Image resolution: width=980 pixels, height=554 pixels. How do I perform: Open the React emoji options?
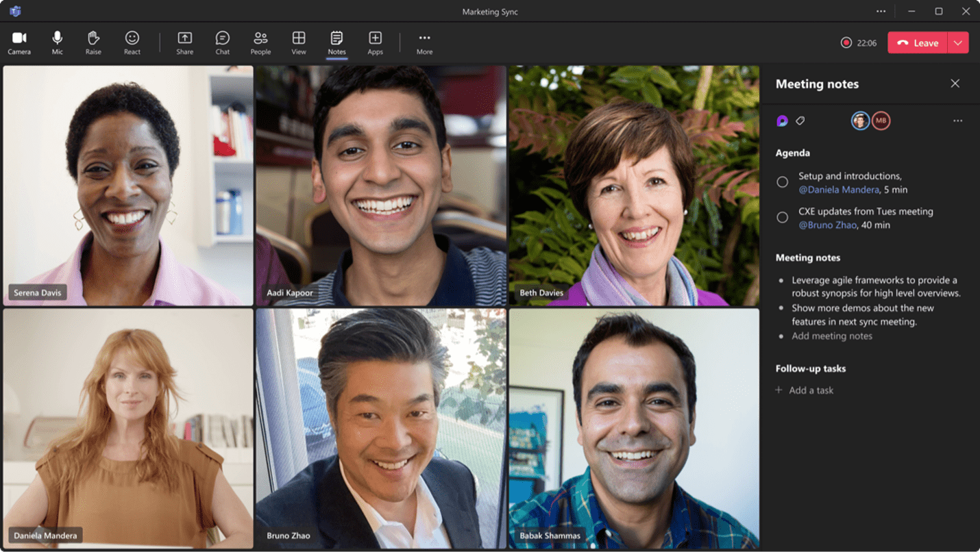point(132,42)
